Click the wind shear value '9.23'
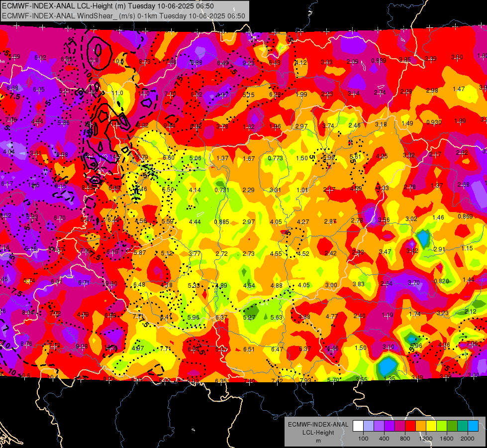Screen dimensions: 487x448 pos(248,63)
